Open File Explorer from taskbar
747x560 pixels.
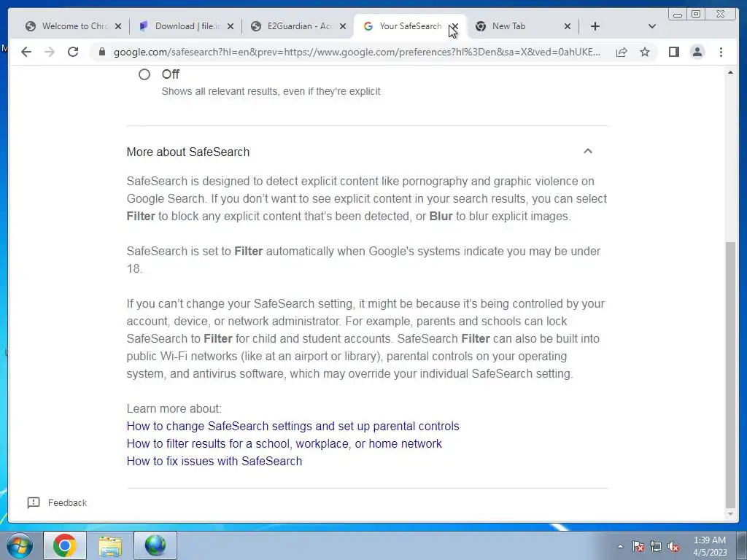click(x=110, y=545)
